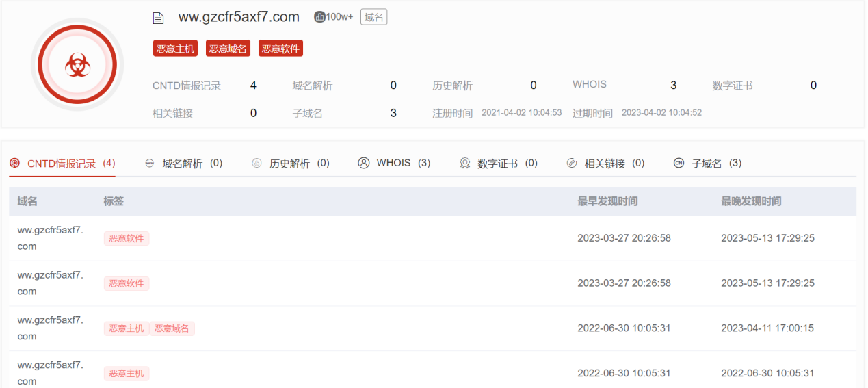868x388 pixels.
Task: Click the red 恶意主机 tag in header
Action: (x=175, y=49)
